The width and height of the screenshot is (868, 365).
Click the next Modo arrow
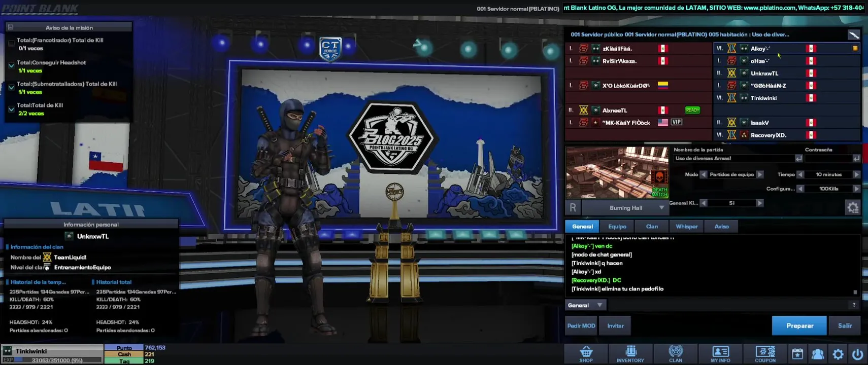[760, 174]
